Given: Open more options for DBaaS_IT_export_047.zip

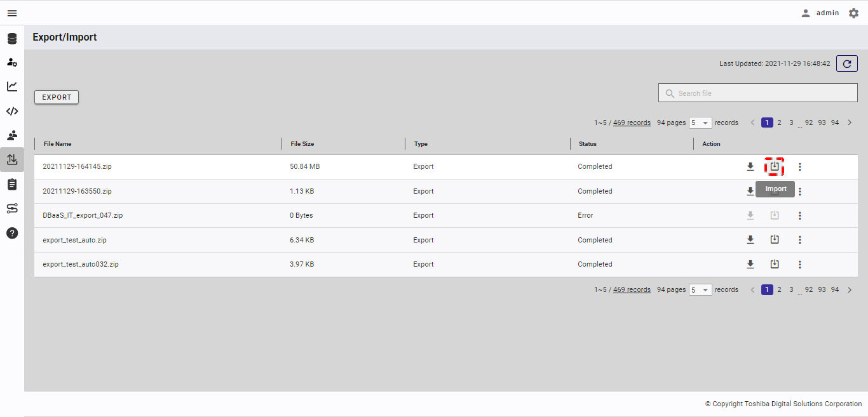Looking at the screenshot, I should (800, 216).
